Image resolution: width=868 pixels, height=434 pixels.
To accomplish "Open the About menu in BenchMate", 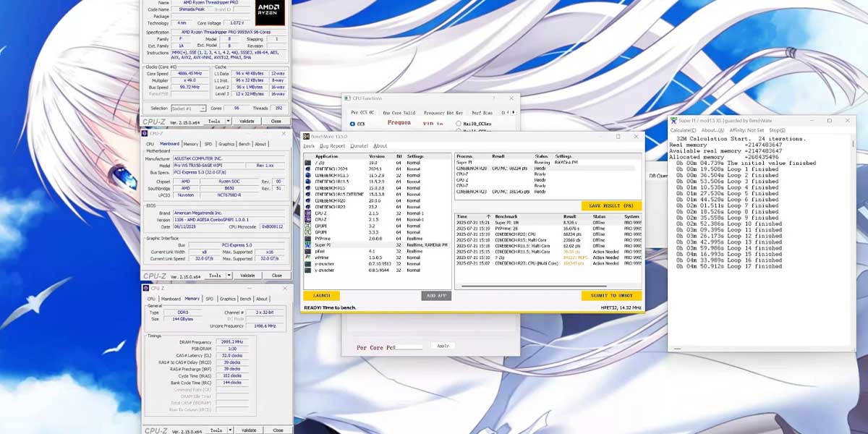I will [x=380, y=146].
